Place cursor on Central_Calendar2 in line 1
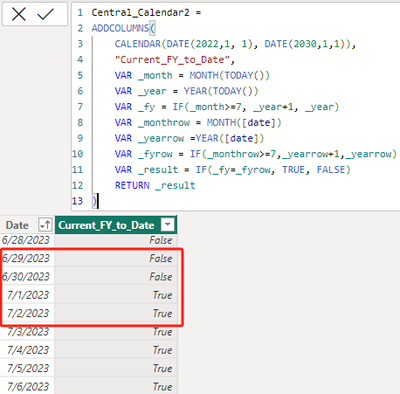Screen dimensions: 400x394 coord(140,13)
